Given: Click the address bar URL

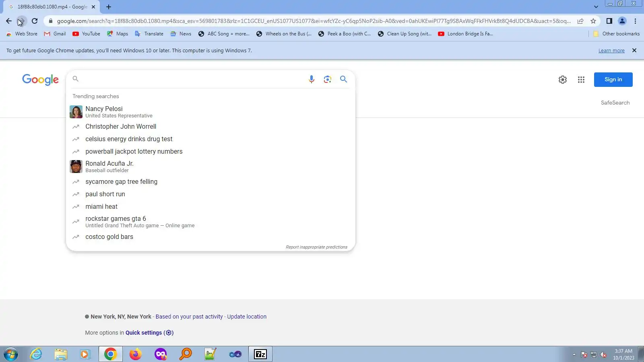Looking at the screenshot, I should (314, 21).
